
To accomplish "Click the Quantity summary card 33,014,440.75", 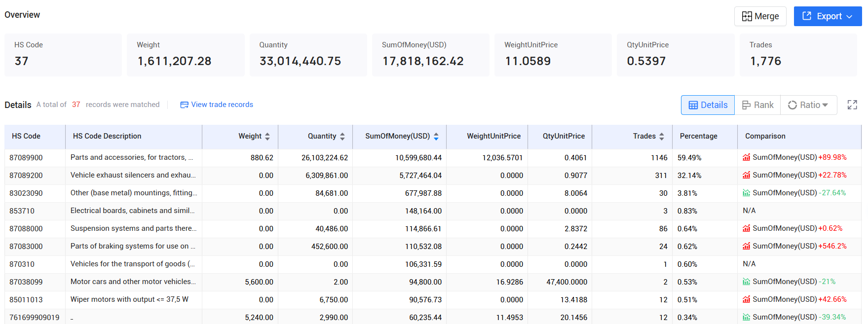I will click(x=308, y=55).
